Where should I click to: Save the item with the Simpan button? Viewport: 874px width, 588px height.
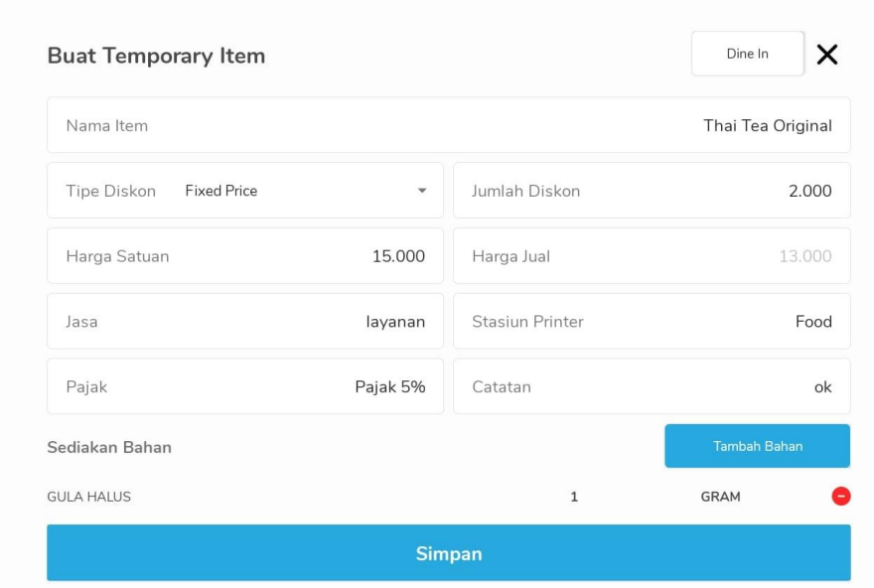(x=449, y=553)
